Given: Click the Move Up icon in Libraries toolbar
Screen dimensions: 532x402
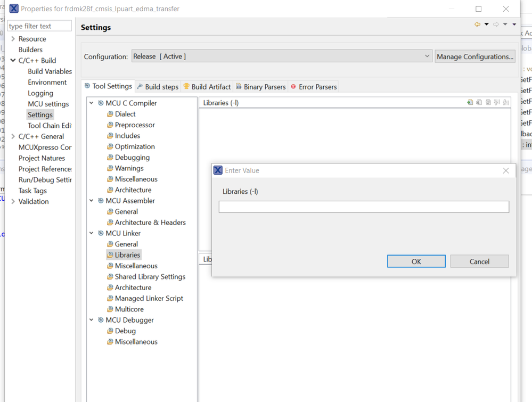Looking at the screenshot, I should (x=497, y=102).
